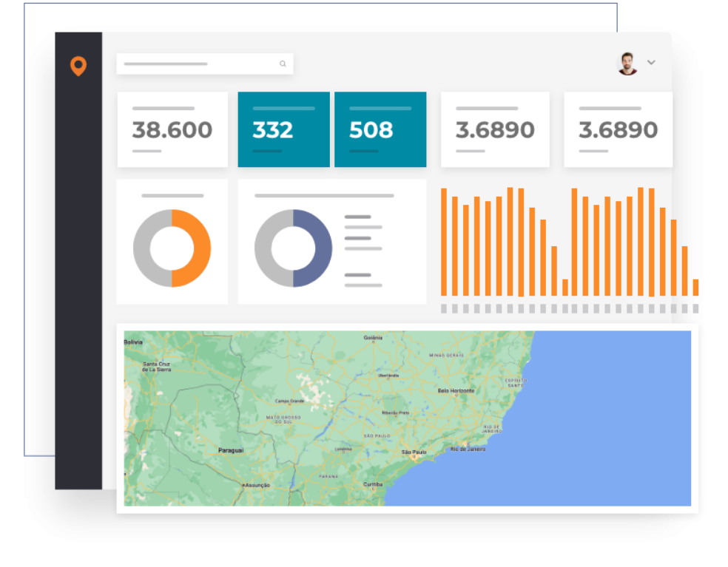Click Campo Grande on the map
Screen dimensions: 728x567
coord(290,401)
